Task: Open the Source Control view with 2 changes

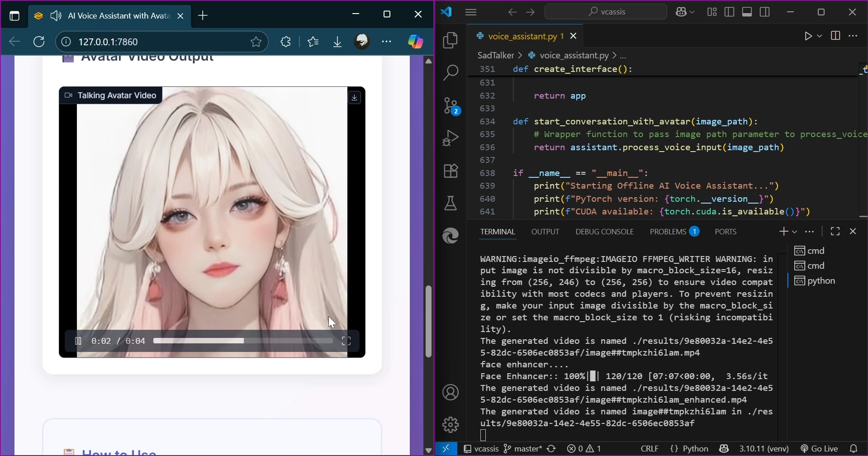Action: [x=452, y=106]
